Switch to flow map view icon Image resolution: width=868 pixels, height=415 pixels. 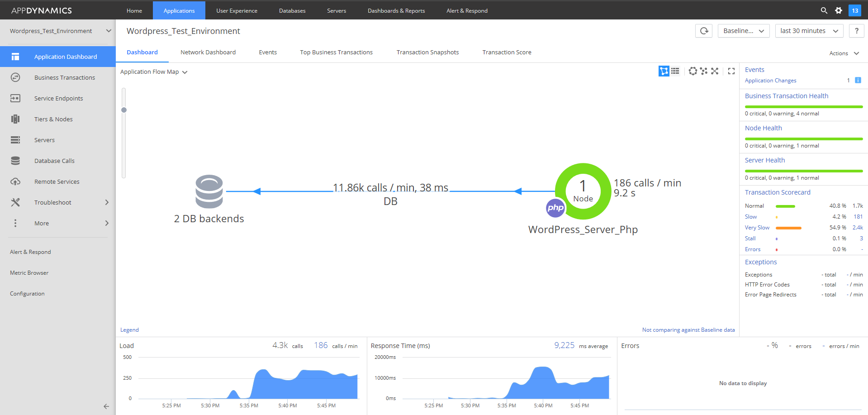[x=664, y=71]
